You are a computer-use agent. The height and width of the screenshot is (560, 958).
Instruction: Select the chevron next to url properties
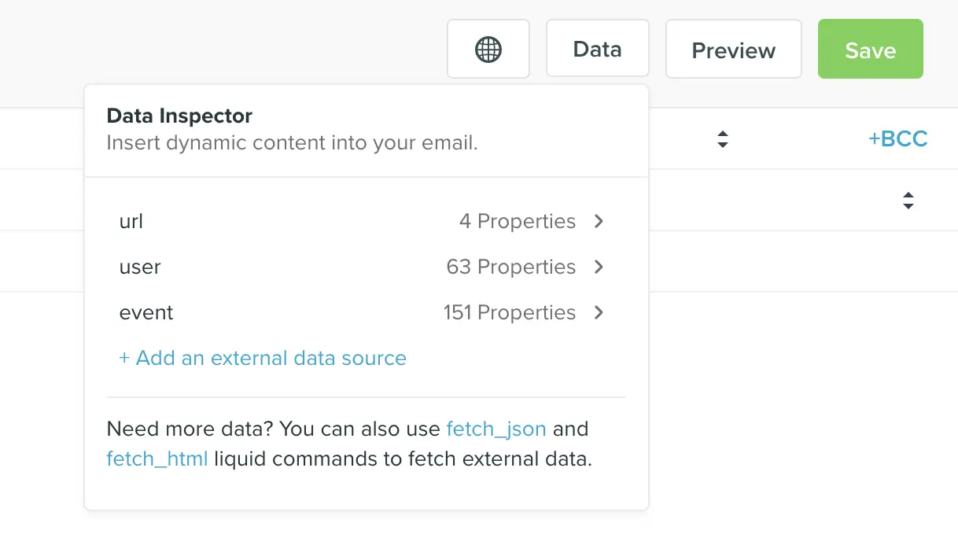pos(599,221)
